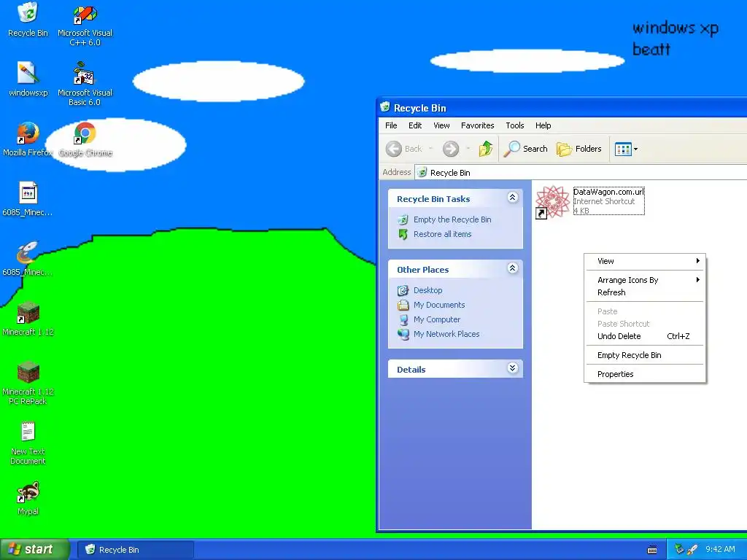Screen dimensions: 747x560
Task: Click the DataWagon.com.url file name label
Action: pyautogui.click(x=608, y=192)
